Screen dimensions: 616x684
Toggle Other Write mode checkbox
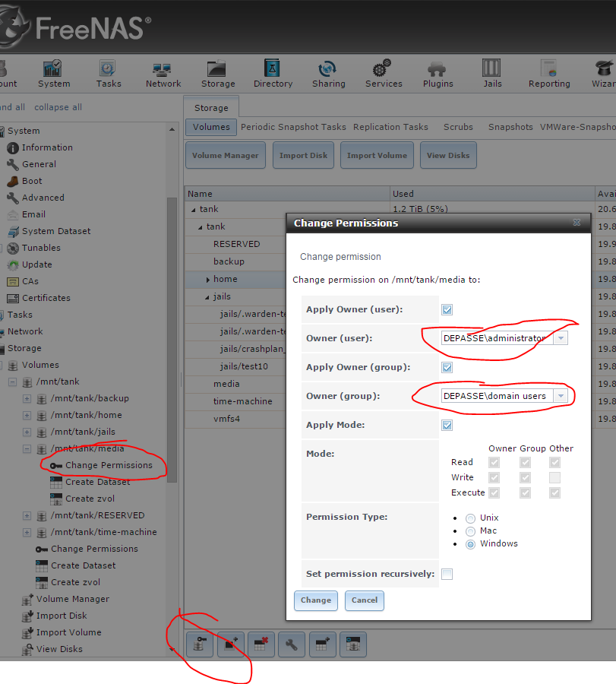(x=554, y=478)
